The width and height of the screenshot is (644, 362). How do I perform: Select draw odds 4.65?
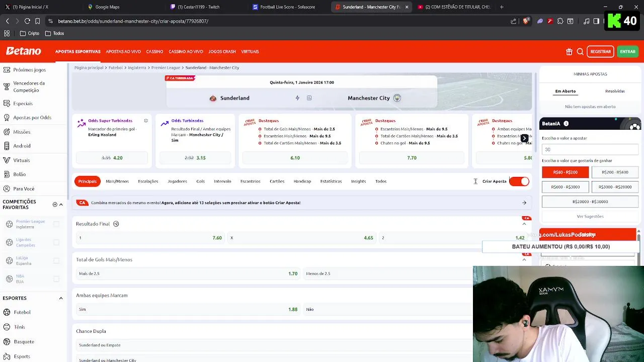[x=302, y=238]
